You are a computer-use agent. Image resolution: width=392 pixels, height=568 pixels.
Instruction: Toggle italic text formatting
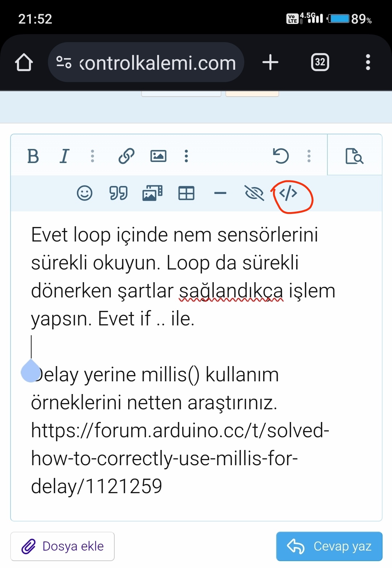pos(64,156)
